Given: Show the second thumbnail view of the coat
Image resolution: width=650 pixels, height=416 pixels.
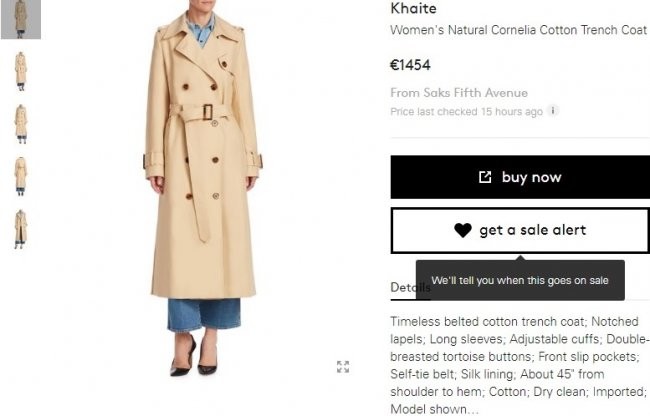Looking at the screenshot, I should coord(21,70).
